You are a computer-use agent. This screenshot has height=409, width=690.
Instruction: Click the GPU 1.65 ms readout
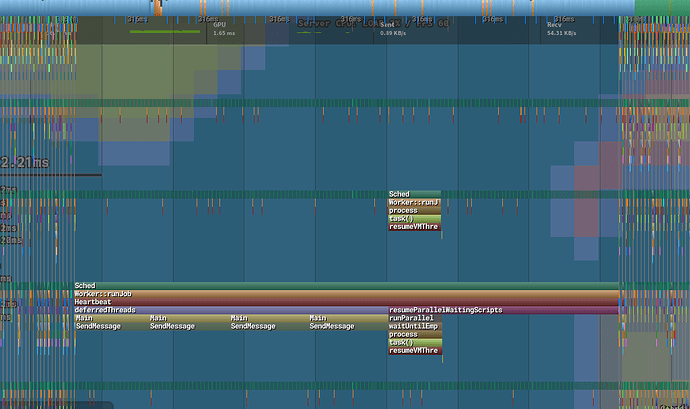click(224, 29)
